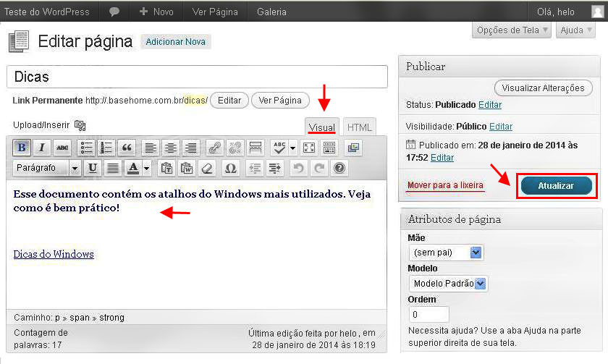The height and width of the screenshot is (364, 608).
Task: Open the text color picker arrow
Action: pos(147,169)
